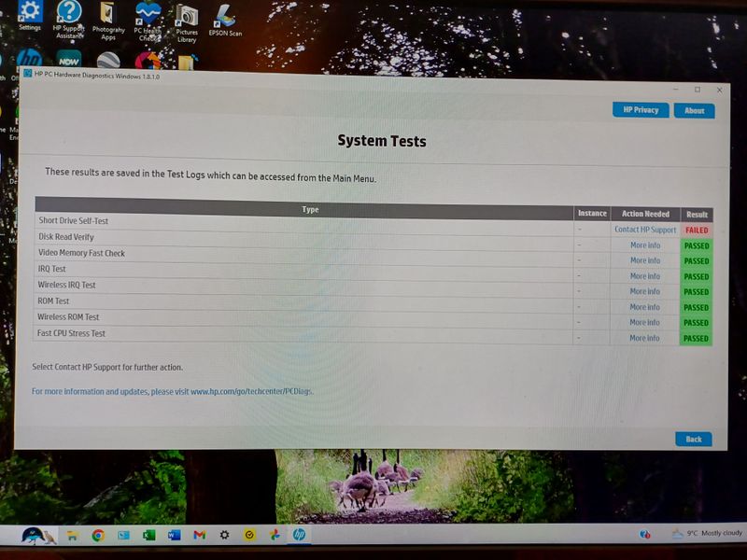Open the bird search highlight on taskbar
Image resolution: width=747 pixels, height=560 pixels.
pyautogui.click(x=38, y=536)
